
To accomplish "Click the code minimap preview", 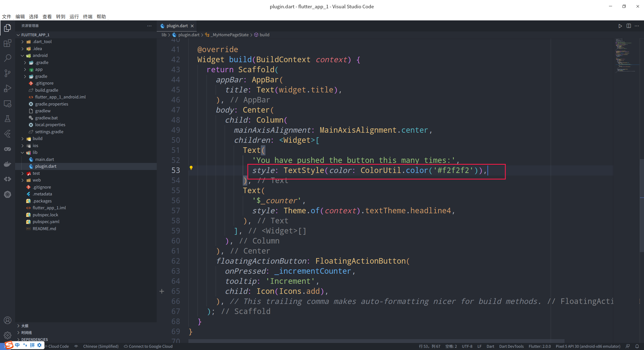I will 627,55.
